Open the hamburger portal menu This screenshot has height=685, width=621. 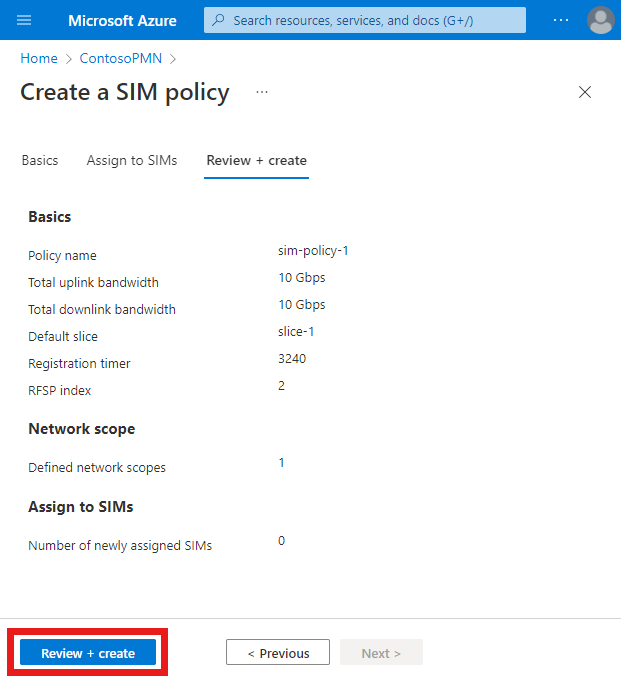[24, 20]
